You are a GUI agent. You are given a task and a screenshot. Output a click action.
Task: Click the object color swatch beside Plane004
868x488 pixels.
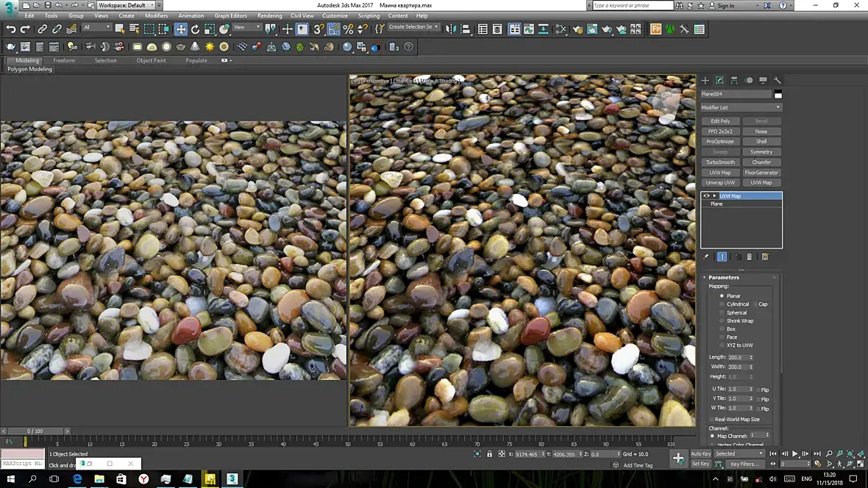pyautogui.click(x=778, y=95)
